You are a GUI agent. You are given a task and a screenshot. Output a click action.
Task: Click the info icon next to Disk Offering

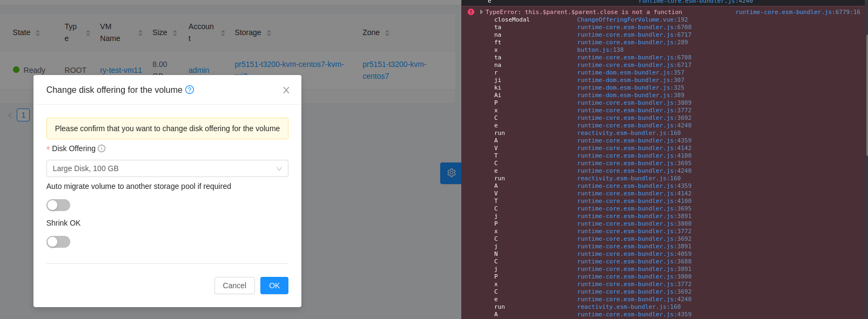coord(102,148)
